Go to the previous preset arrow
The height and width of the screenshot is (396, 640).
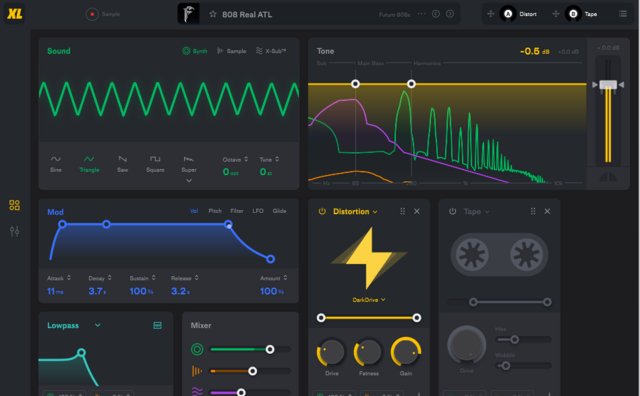coord(436,14)
